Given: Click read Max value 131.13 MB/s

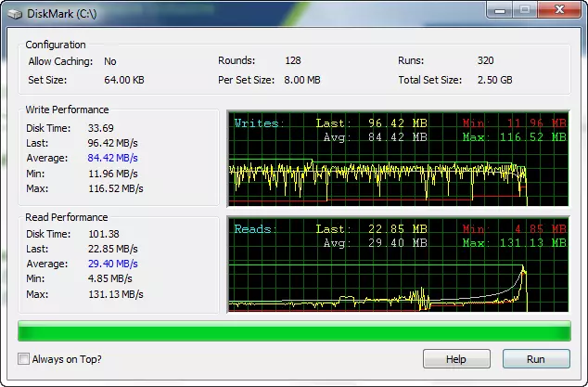Looking at the screenshot, I should tap(116, 294).
